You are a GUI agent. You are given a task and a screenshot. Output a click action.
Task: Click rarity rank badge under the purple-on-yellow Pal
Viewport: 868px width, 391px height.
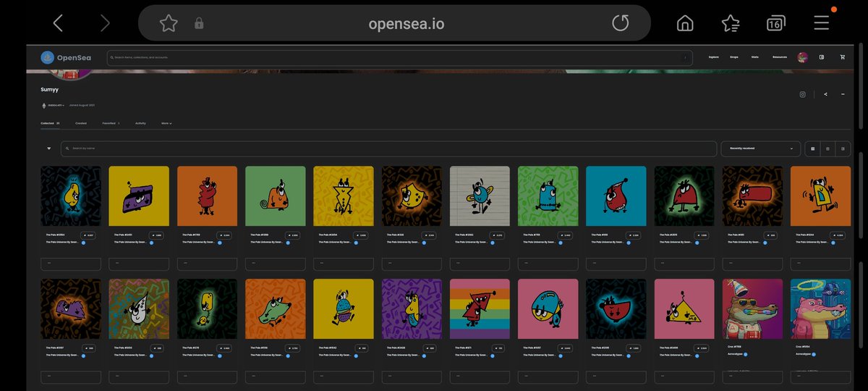point(156,235)
